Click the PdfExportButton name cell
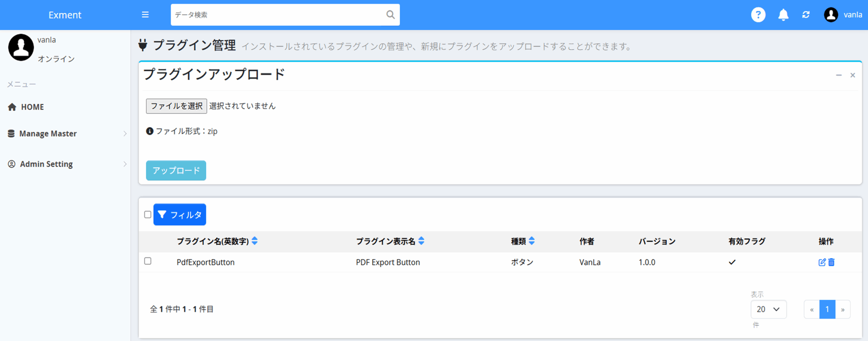The width and height of the screenshot is (868, 341). click(x=205, y=262)
